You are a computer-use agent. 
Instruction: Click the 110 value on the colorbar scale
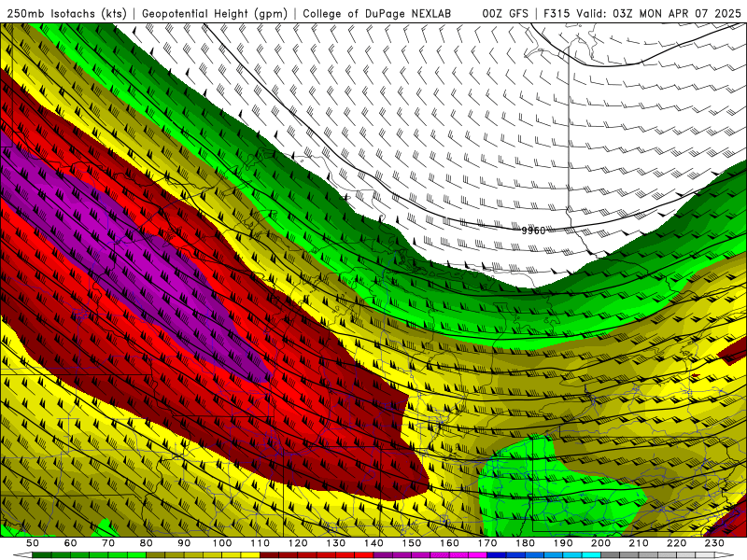[x=261, y=543]
